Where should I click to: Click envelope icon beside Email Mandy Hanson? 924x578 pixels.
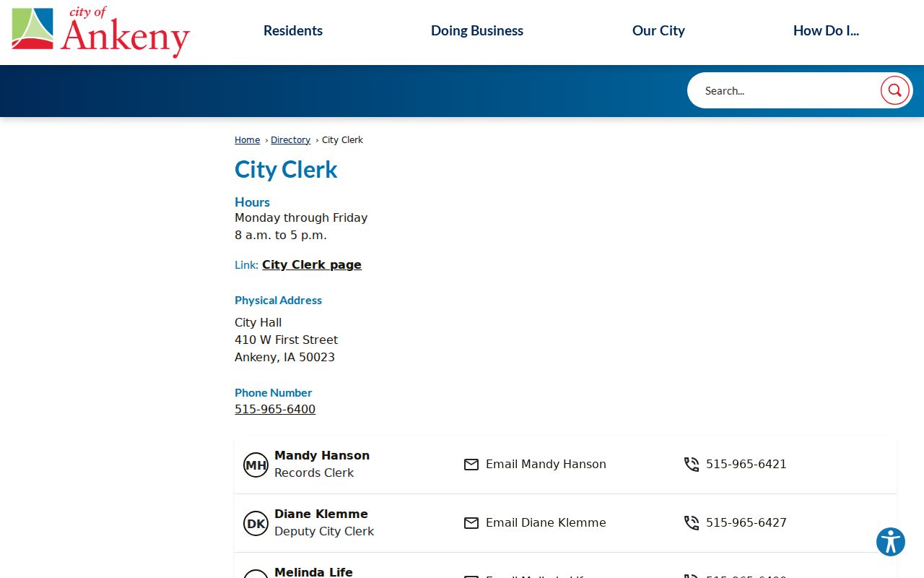pos(471,465)
